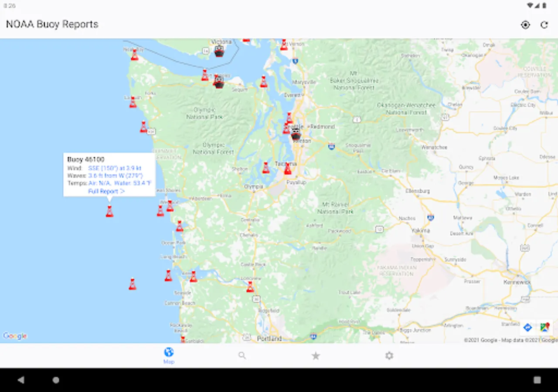
Task: Open location in Google Maps app icon
Action: tap(544, 328)
